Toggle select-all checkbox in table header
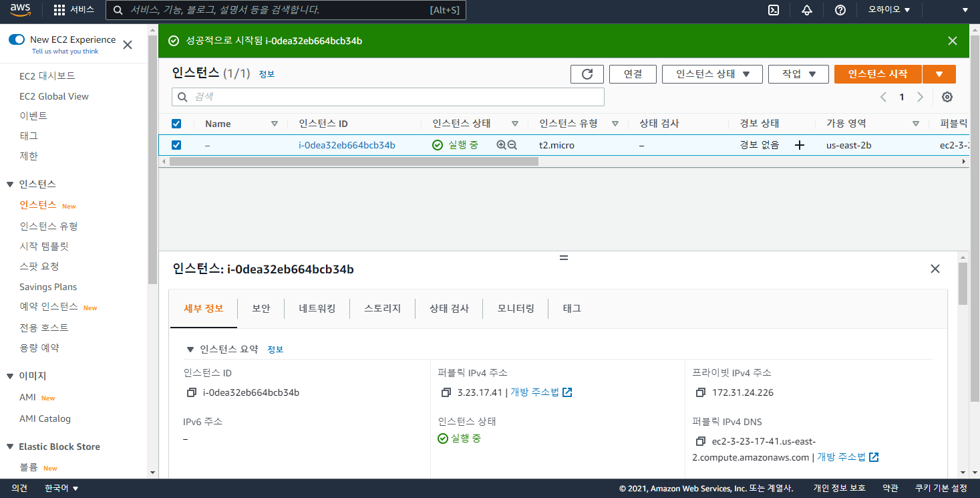980x498 pixels. tap(176, 124)
